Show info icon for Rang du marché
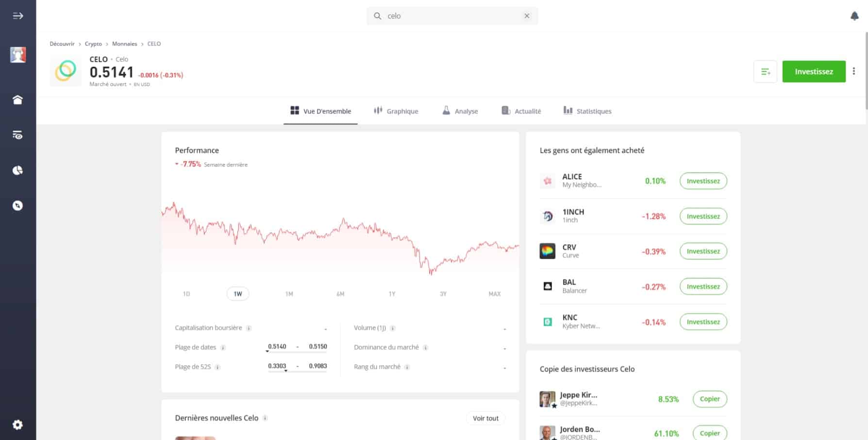Screen dimensions: 868x440 click(407, 367)
